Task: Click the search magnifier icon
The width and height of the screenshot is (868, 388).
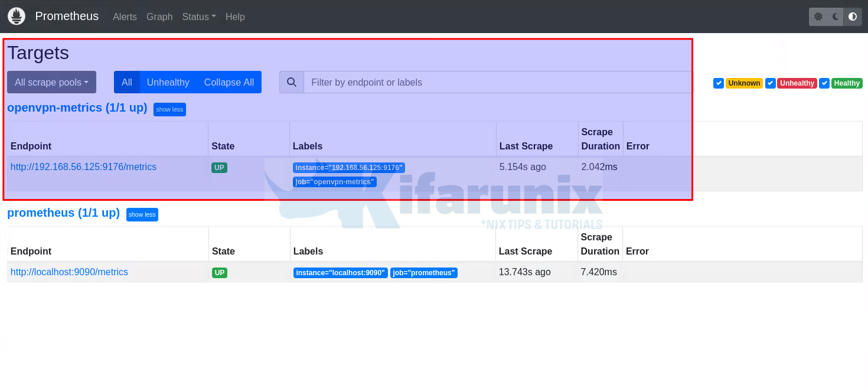Action: pyautogui.click(x=292, y=82)
